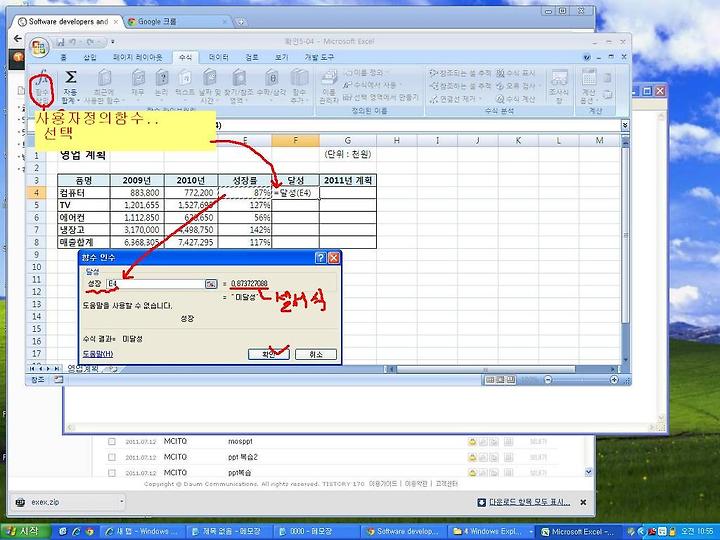Open 제목 없음 - 메모장 taskbar item

point(227,532)
